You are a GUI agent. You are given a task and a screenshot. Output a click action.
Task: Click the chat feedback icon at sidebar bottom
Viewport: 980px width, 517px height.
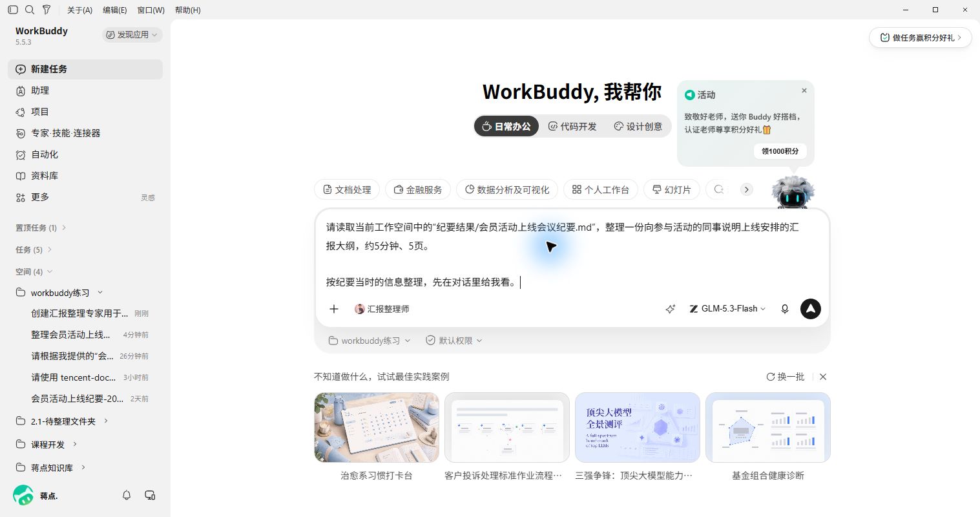[150, 495]
